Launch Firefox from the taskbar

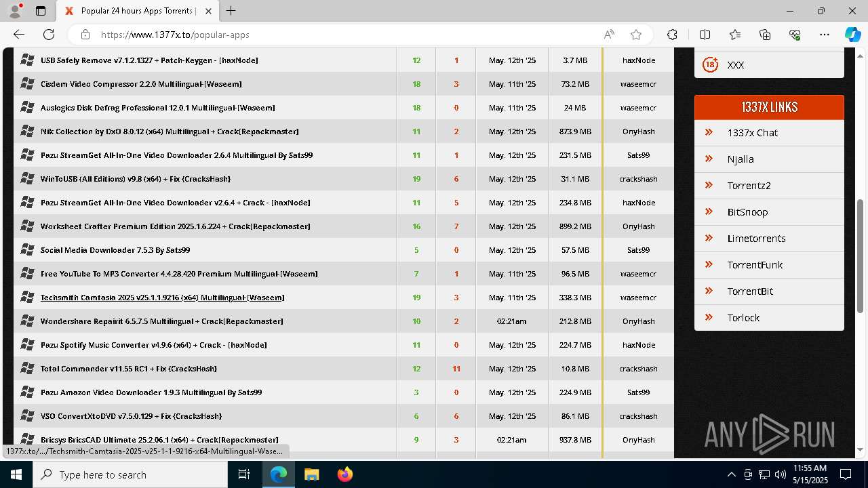345,474
